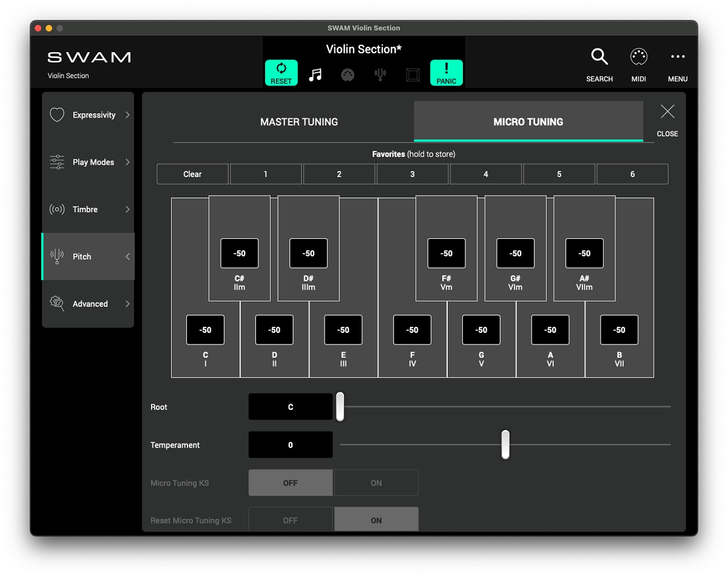Screen dimensions: 728x576
Task: Click the gear icon for Advanced
Action: point(57,304)
